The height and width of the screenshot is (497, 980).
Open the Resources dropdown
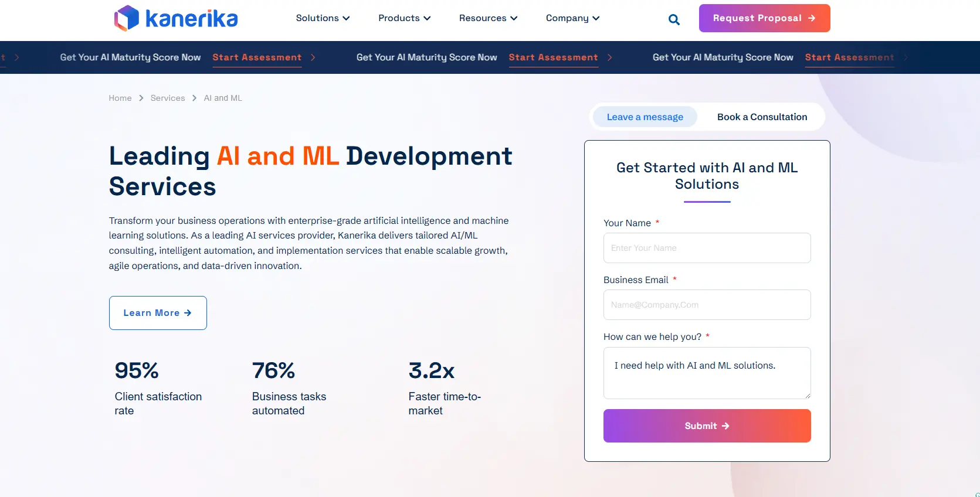click(x=488, y=18)
